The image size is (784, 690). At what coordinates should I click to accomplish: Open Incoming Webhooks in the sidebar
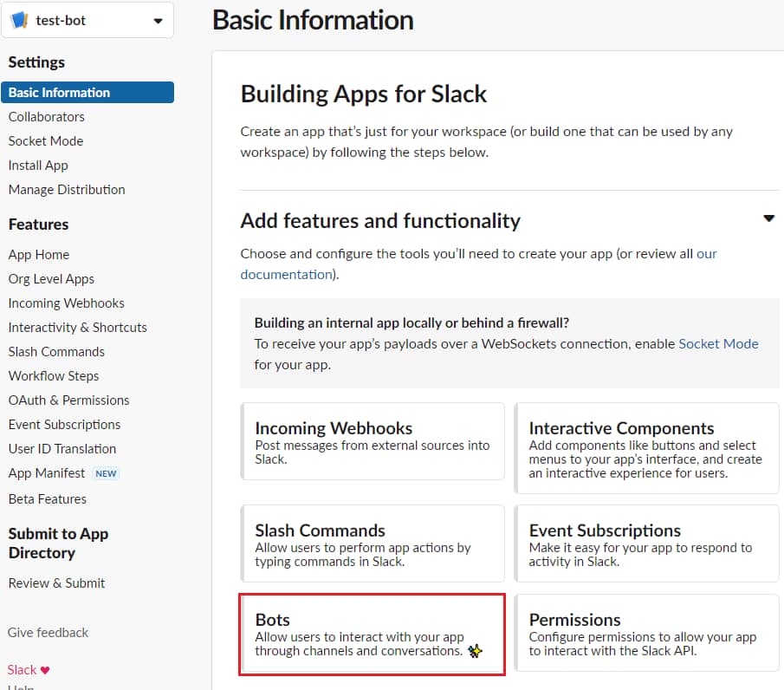point(66,303)
